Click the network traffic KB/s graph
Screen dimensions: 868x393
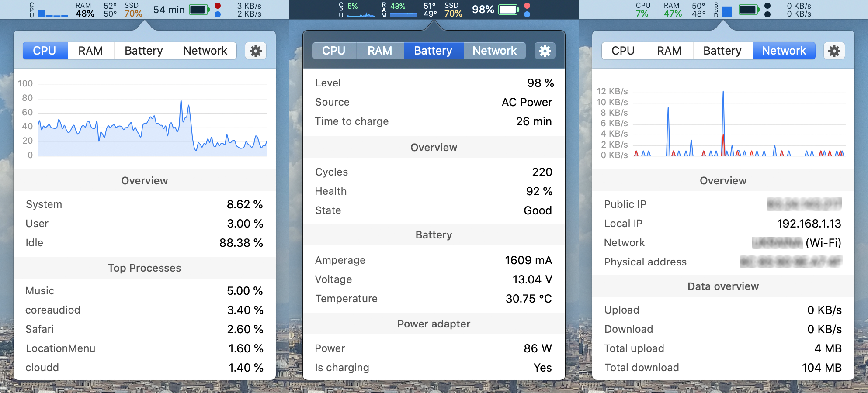point(739,124)
